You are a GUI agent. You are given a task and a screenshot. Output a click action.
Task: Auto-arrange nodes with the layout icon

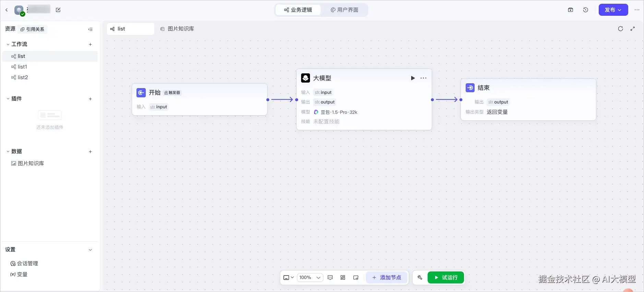343,278
